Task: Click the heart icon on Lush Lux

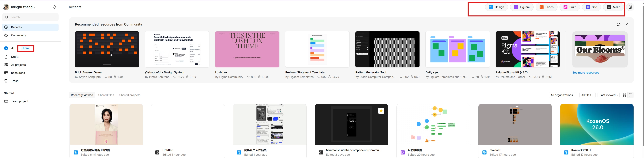Action: coord(249,77)
